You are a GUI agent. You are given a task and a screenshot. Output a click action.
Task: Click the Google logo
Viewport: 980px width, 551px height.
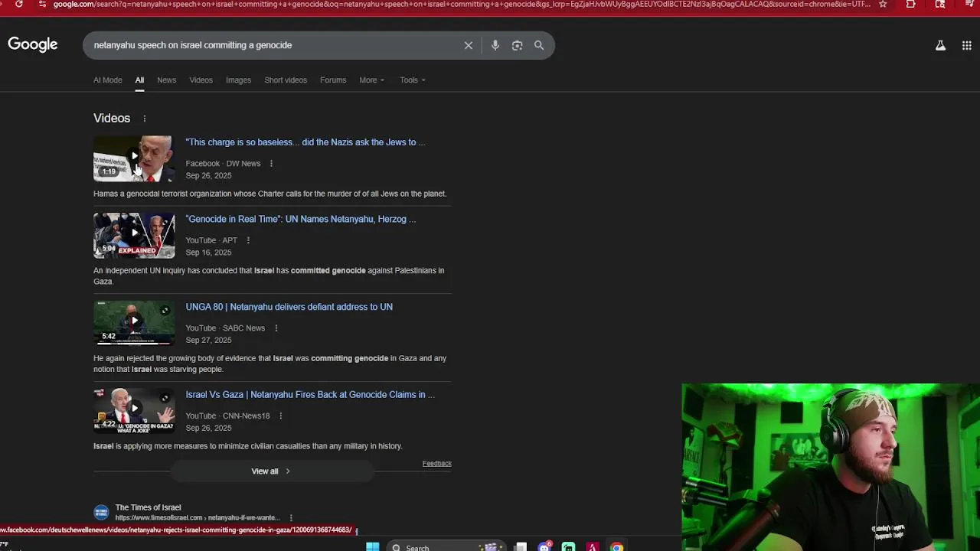(x=33, y=44)
